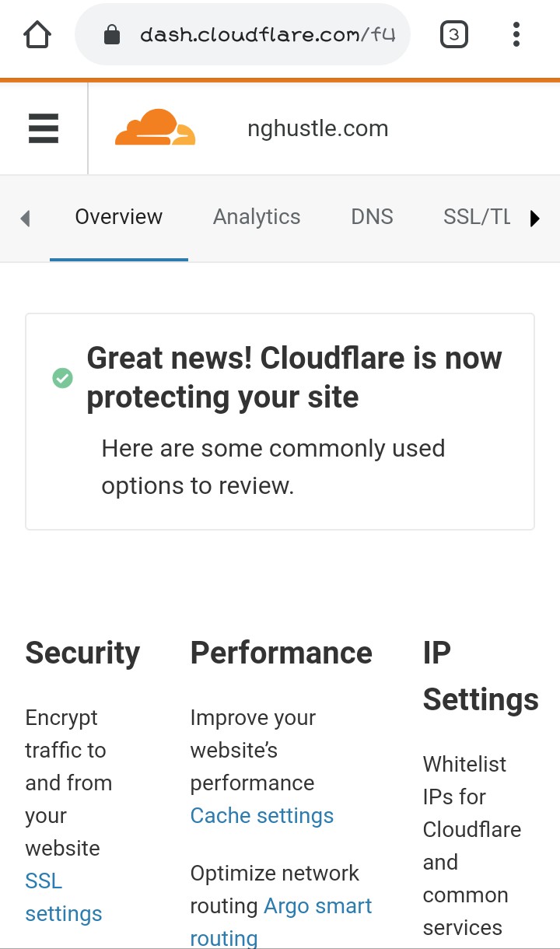The width and height of the screenshot is (560, 949).
Task: Click the 'Great news!' notification heading
Action: (294, 377)
